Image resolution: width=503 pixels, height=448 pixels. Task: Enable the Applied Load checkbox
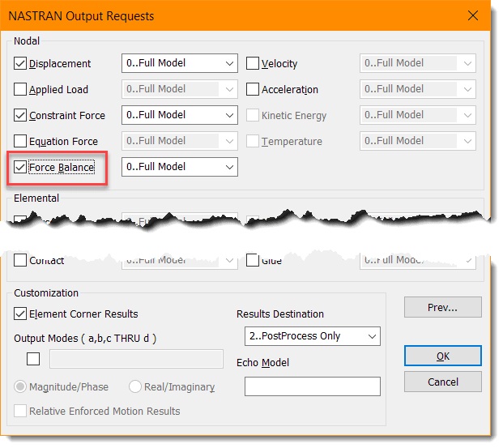[x=20, y=89]
